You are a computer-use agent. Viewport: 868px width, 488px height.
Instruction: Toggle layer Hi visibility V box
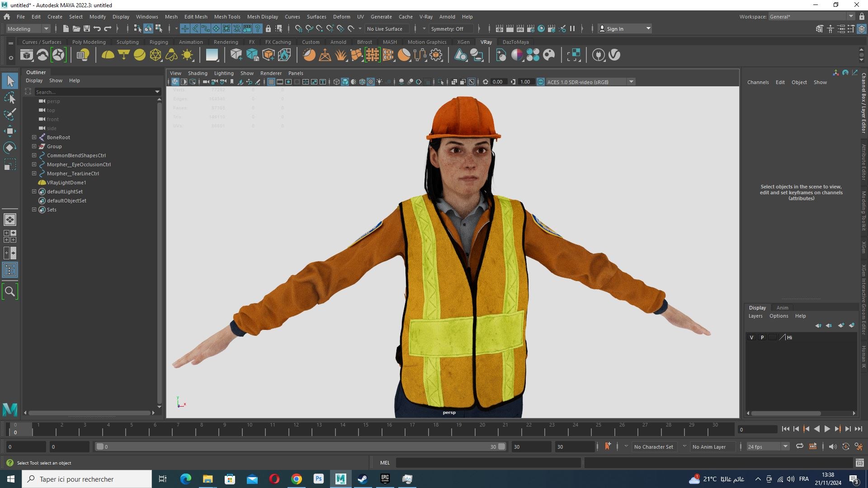pyautogui.click(x=751, y=338)
